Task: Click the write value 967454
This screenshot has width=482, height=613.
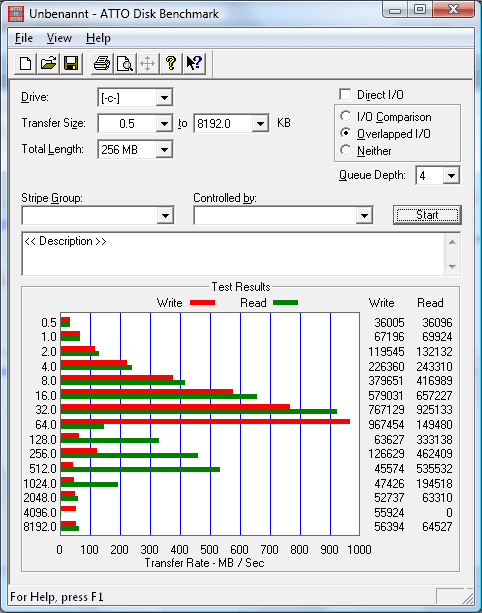Action: pos(386,425)
